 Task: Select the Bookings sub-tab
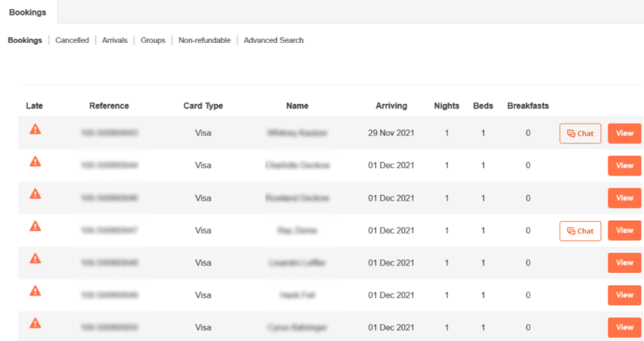25,40
